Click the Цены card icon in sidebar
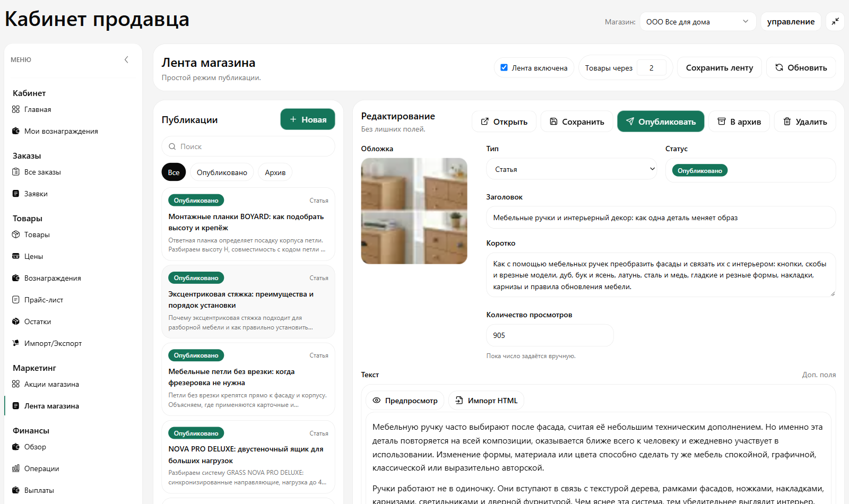This screenshot has width=849, height=504. click(x=16, y=256)
